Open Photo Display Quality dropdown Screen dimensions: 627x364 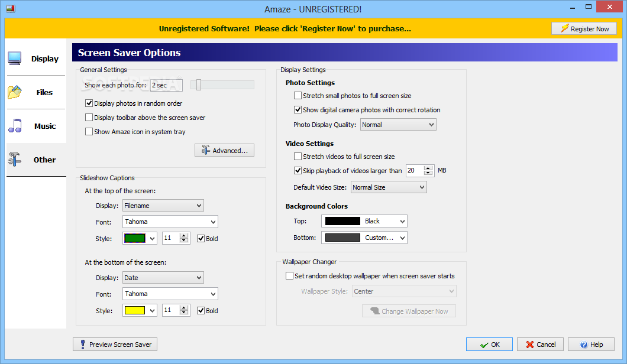[x=398, y=125]
